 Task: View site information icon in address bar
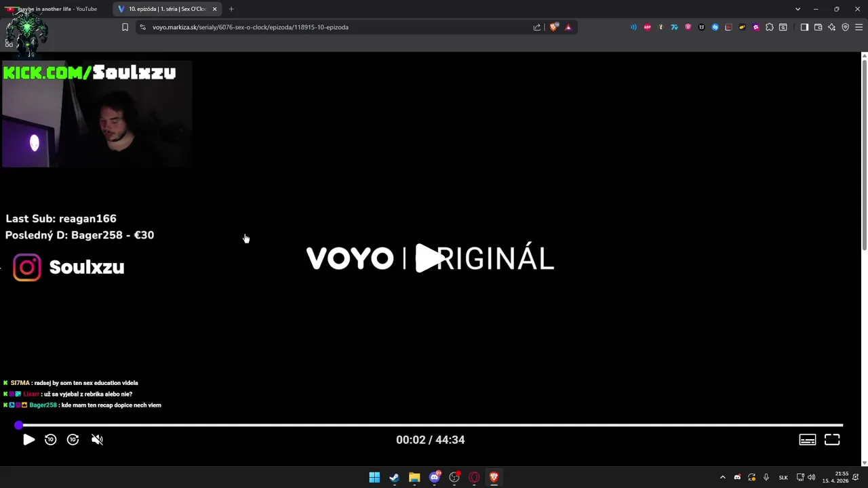click(142, 27)
